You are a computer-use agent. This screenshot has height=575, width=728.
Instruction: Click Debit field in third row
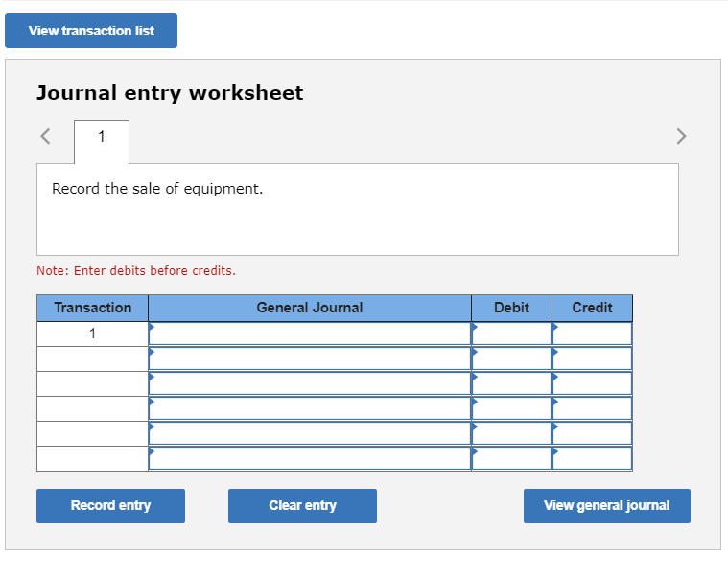(511, 384)
